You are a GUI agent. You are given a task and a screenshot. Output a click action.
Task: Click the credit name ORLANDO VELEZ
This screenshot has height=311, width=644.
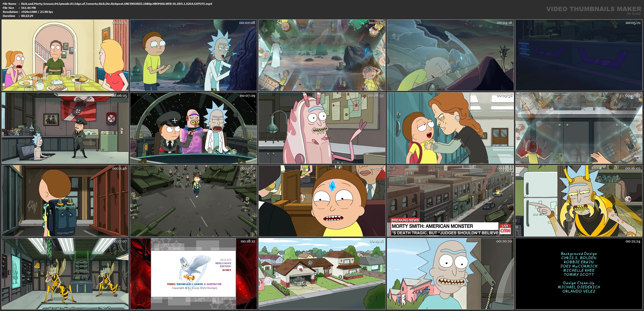click(579, 291)
